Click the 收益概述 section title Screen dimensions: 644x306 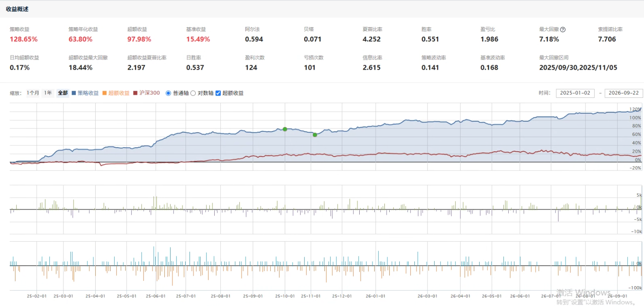click(17, 9)
